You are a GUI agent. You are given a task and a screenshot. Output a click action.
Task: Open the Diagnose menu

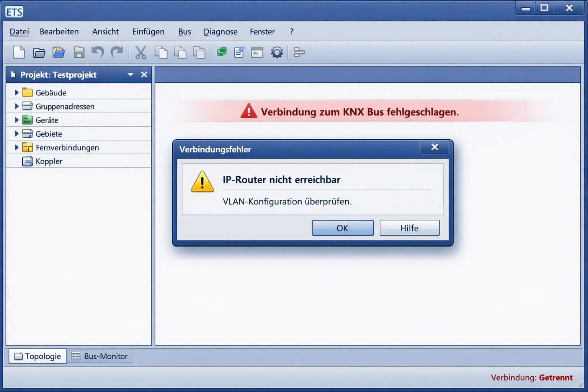click(220, 32)
